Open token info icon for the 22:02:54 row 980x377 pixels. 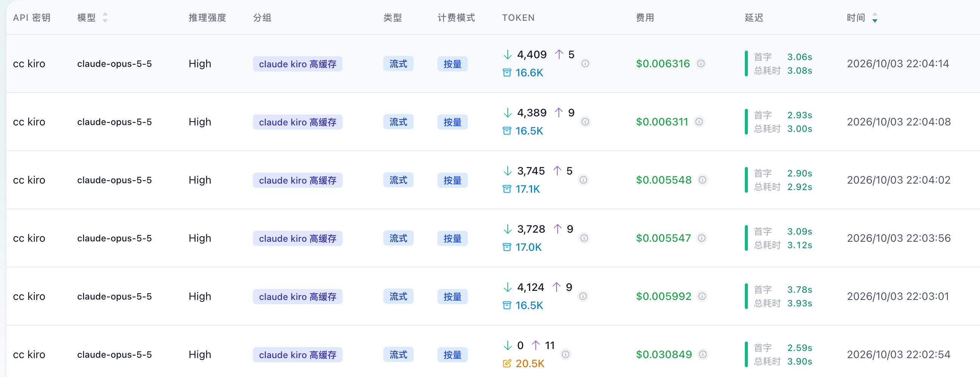pos(566,354)
